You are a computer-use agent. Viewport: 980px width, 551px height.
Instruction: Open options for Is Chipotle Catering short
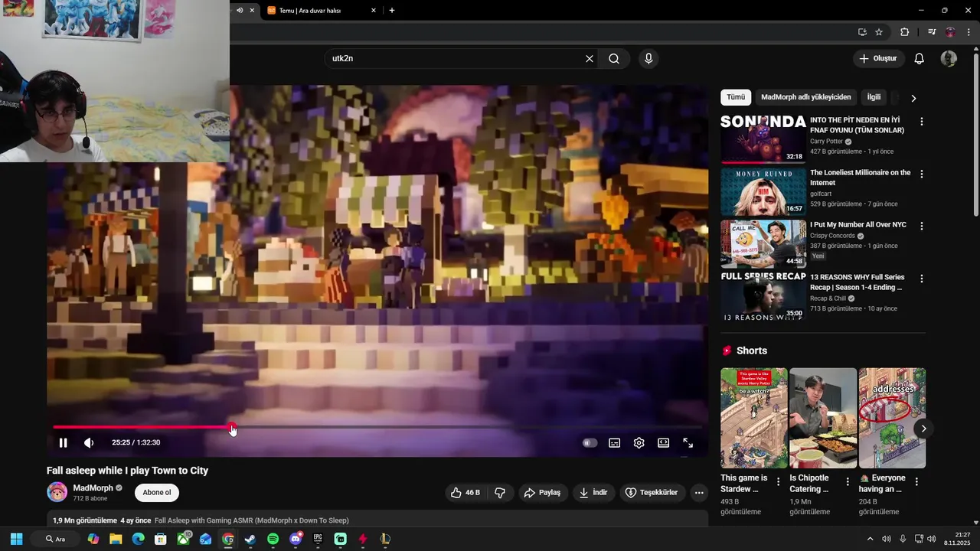pos(848,481)
